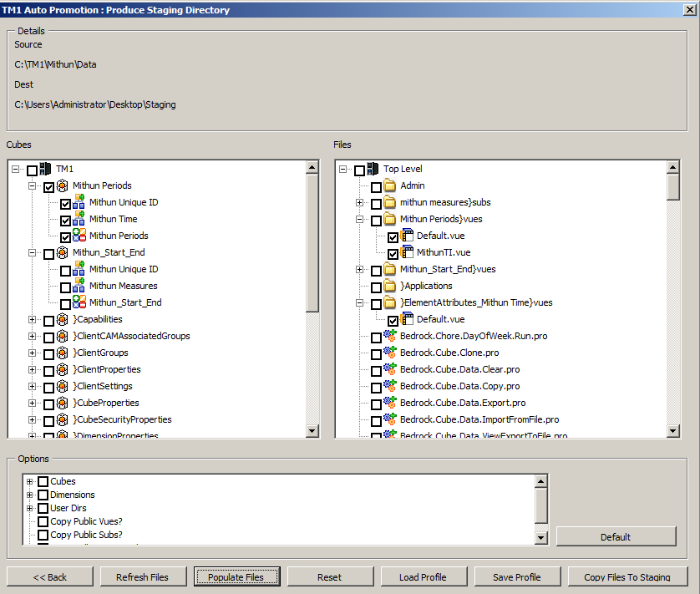Check the User Dirs option

point(43,508)
